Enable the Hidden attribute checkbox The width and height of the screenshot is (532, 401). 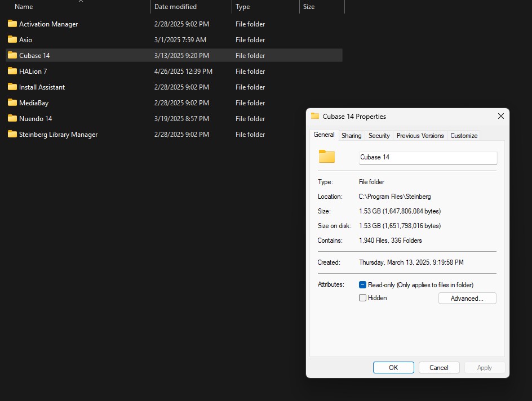[362, 297]
